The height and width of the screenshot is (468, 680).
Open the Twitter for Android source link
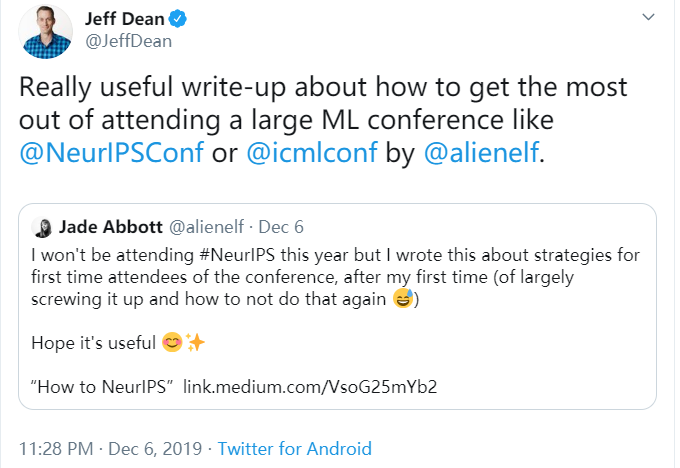(x=294, y=448)
